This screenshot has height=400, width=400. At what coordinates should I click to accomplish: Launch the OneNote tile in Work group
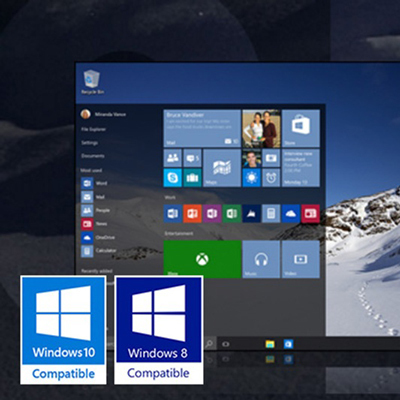pyautogui.click(x=212, y=213)
